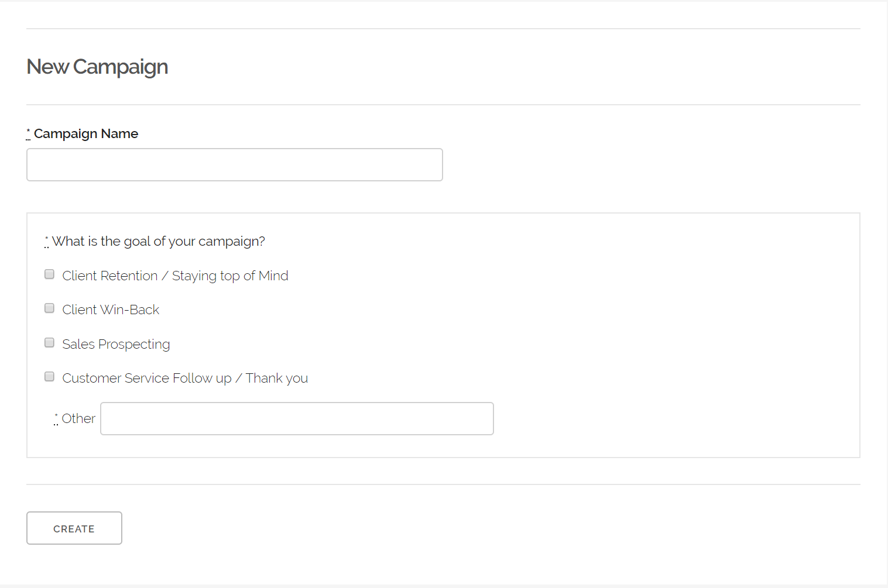The height and width of the screenshot is (588, 888).
Task: Click the 'Client Retention / Staying top of Mind' label
Action: click(175, 276)
